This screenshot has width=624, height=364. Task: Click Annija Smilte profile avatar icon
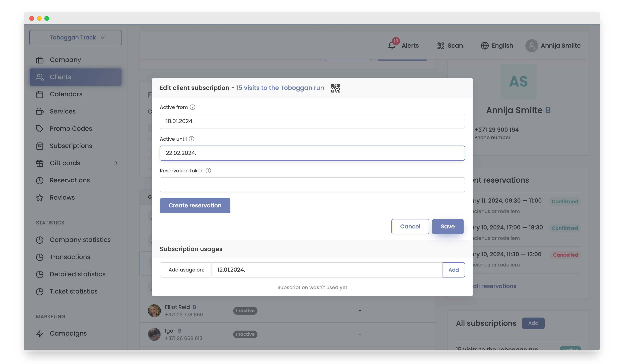point(531,45)
